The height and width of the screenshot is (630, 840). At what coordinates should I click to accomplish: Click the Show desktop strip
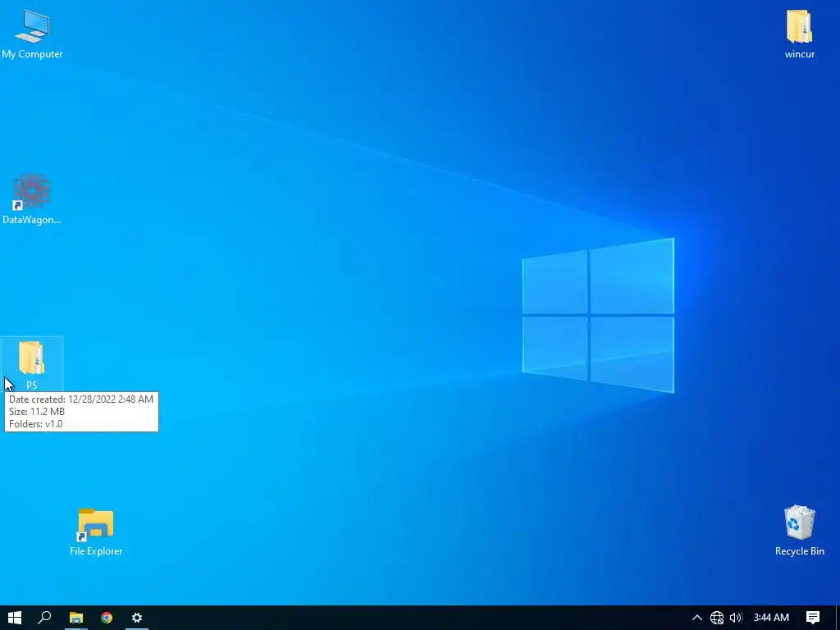click(x=838, y=618)
